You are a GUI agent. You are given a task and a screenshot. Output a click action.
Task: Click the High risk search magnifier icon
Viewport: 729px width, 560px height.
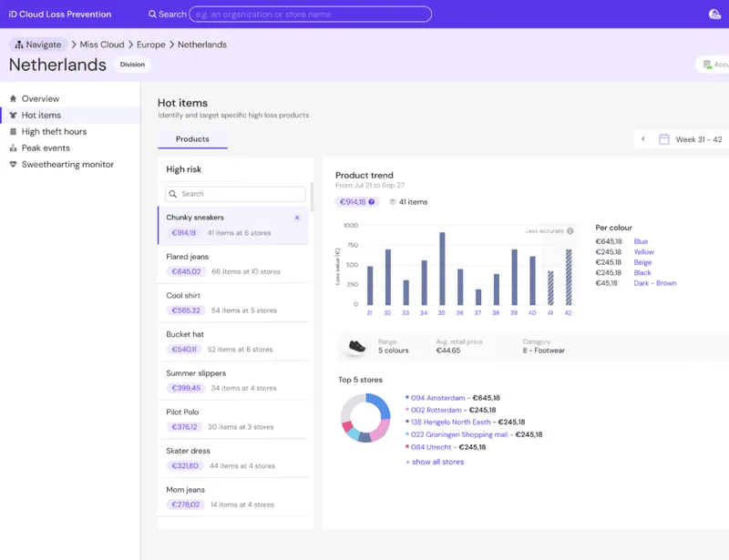(x=173, y=194)
